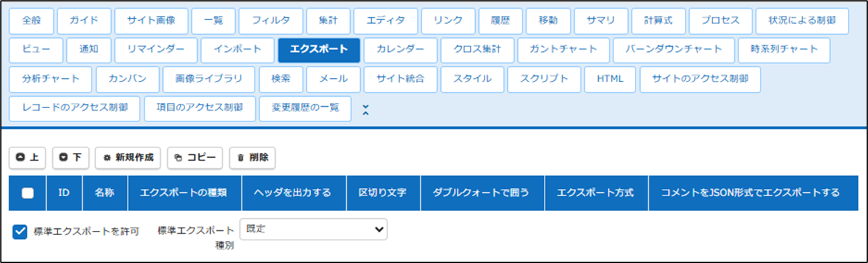Open the エディタ tab

coord(386,21)
